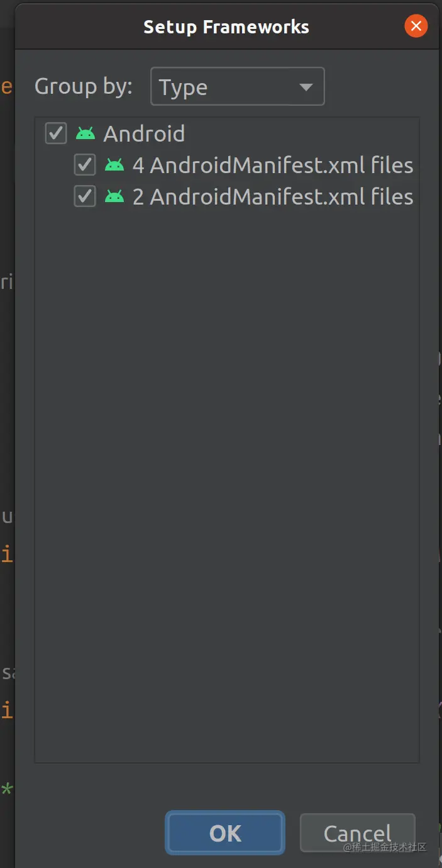Screen dimensions: 442x868
Task: Click the Group by: label
Action: tap(84, 86)
